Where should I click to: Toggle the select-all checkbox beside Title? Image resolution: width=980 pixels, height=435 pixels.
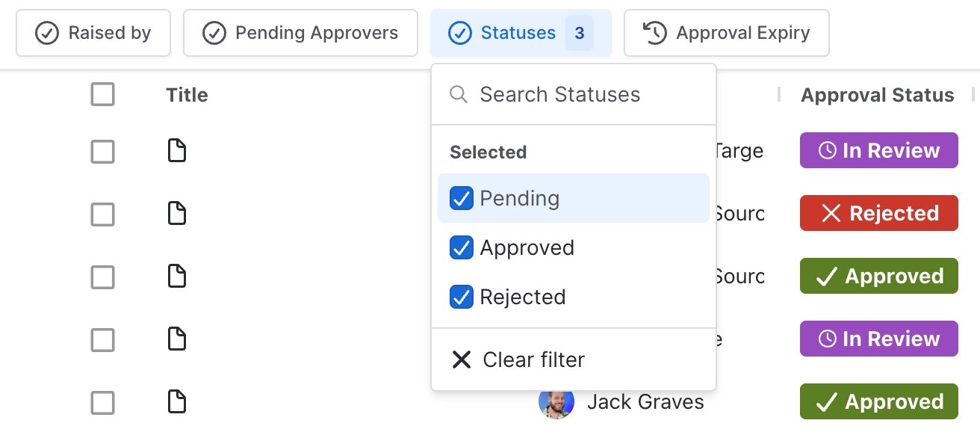pyautogui.click(x=102, y=95)
